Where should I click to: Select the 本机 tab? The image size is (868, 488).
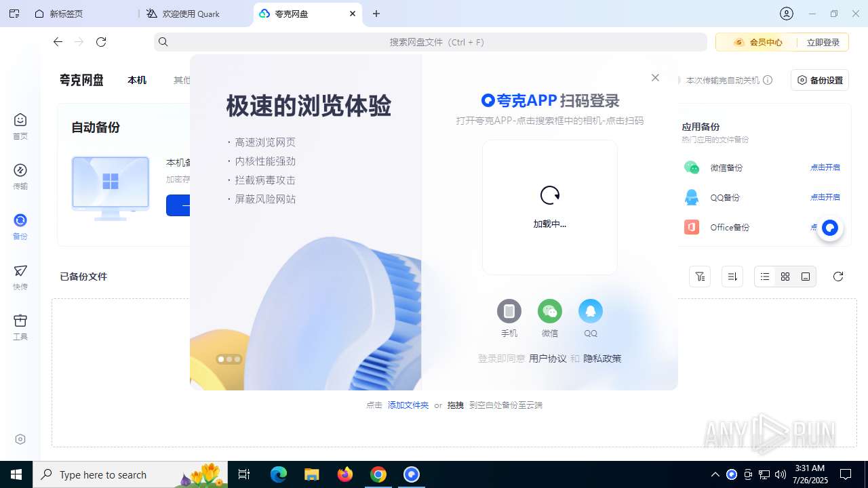[137, 80]
